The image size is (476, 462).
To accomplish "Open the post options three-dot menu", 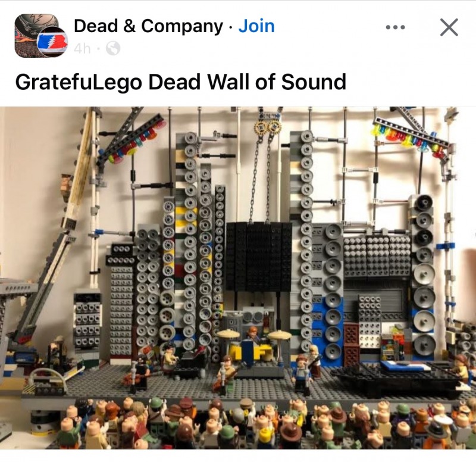I will [x=395, y=27].
